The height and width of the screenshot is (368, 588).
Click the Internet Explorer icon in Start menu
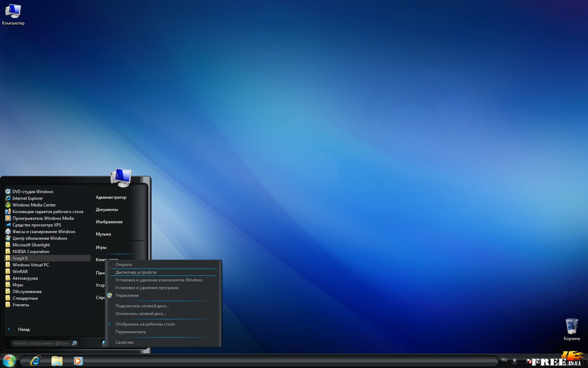pos(8,198)
